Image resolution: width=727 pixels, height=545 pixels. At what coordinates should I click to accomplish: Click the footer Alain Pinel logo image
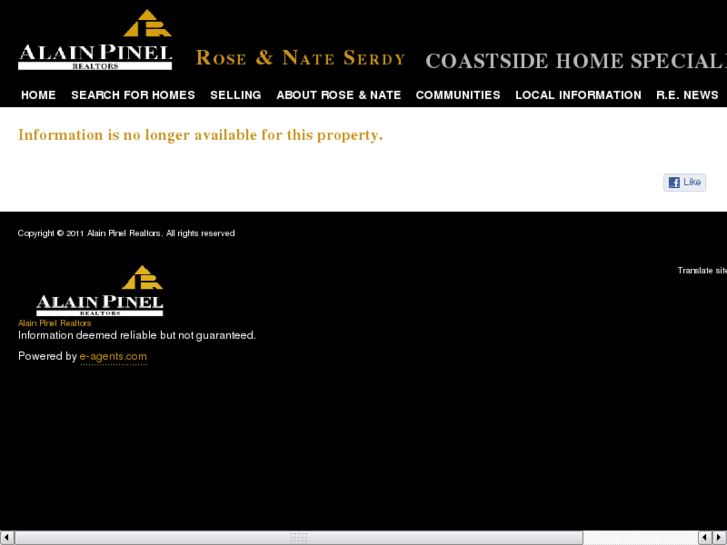pos(100,291)
